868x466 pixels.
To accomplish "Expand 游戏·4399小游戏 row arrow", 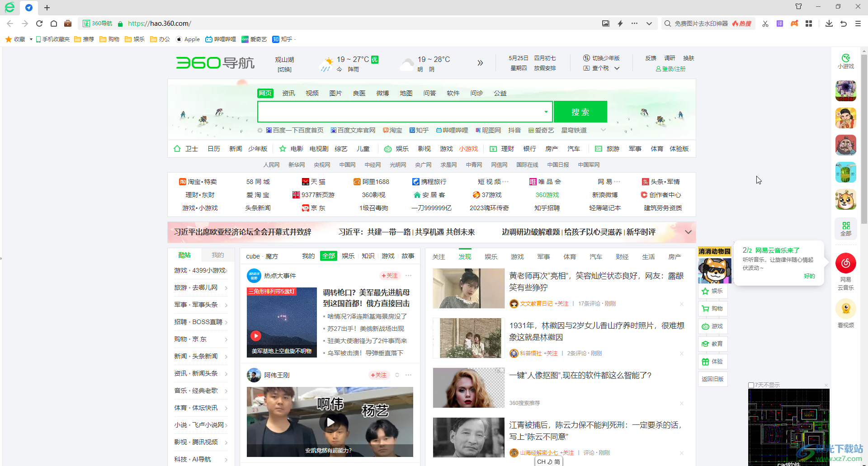I will pos(226,270).
